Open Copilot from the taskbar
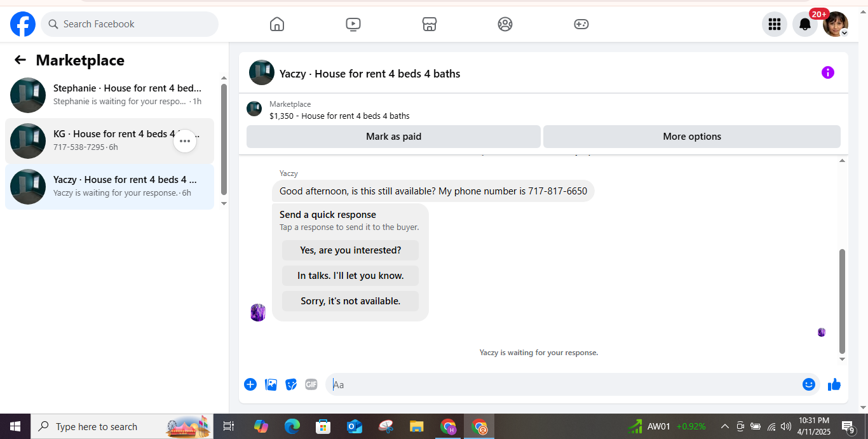Viewport: 868px width, 439px height. [x=261, y=426]
